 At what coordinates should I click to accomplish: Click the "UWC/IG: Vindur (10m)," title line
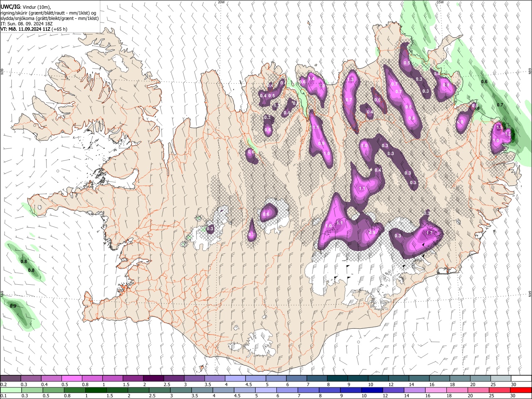tap(25, 7)
